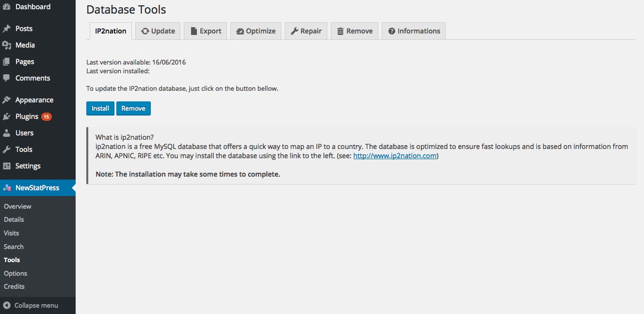Click the Remove button below instructions
This screenshot has height=314, width=644.
133,108
